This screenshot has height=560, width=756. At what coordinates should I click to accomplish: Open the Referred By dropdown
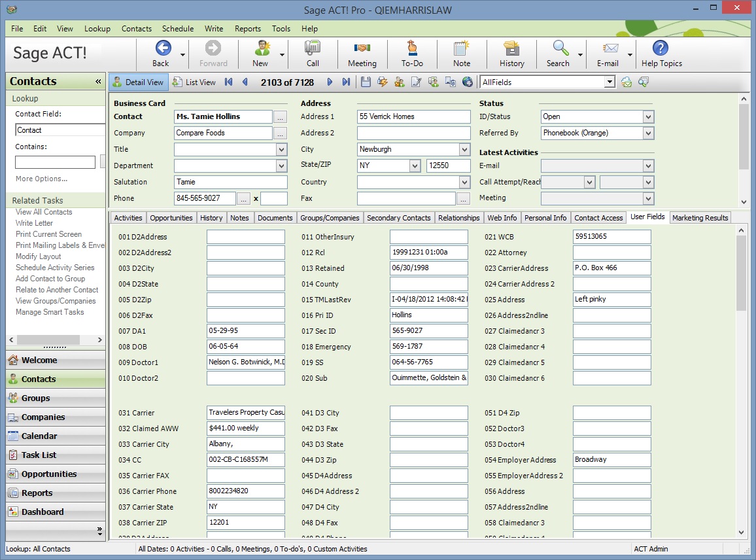pos(648,133)
